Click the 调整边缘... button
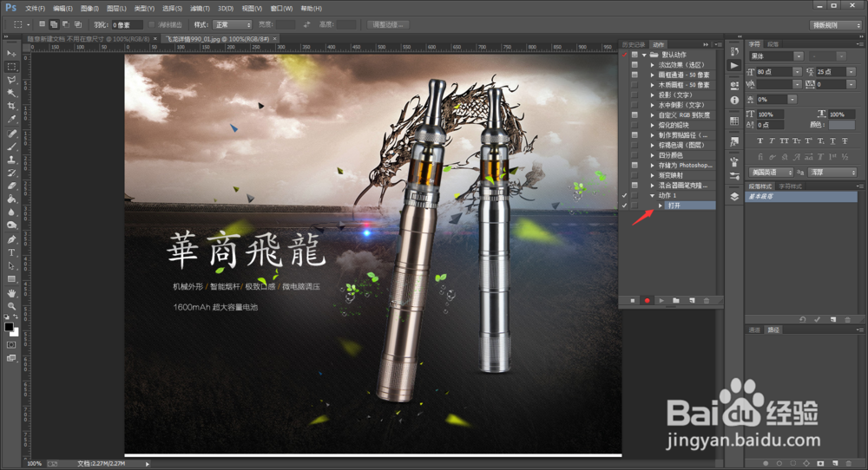Viewport: 868px width, 470px height. tap(388, 25)
